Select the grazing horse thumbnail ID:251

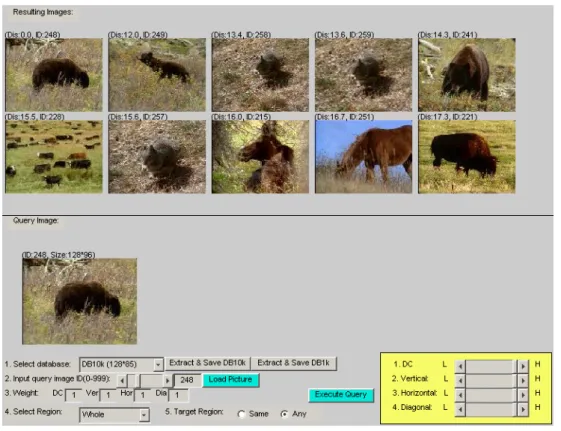click(364, 157)
